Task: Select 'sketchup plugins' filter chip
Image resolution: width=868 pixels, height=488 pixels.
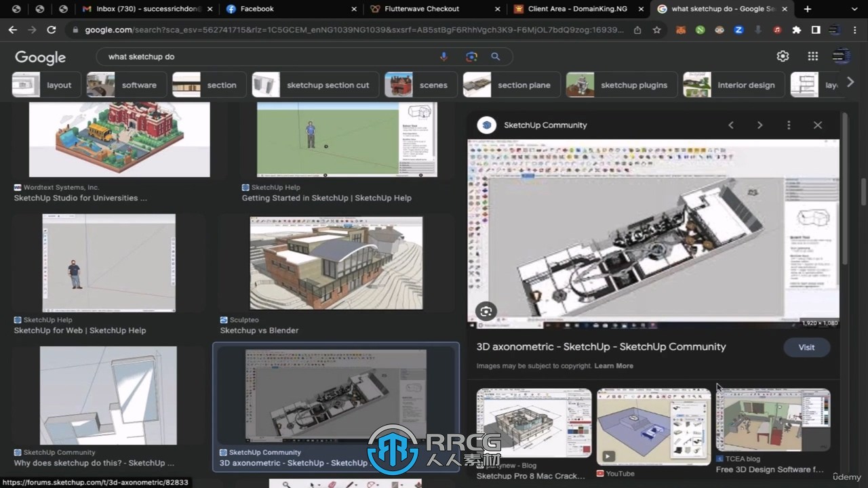Action: tap(621, 85)
